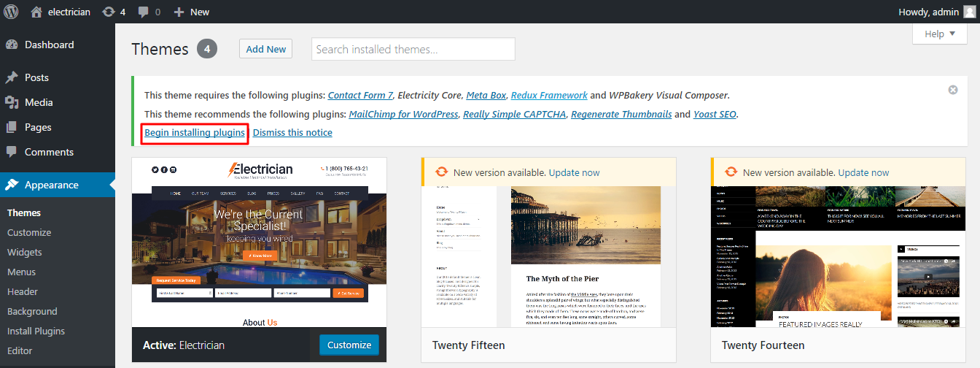Screen dimensions: 980x368
Task: Open Redux Framework plugin link
Action: coord(549,95)
